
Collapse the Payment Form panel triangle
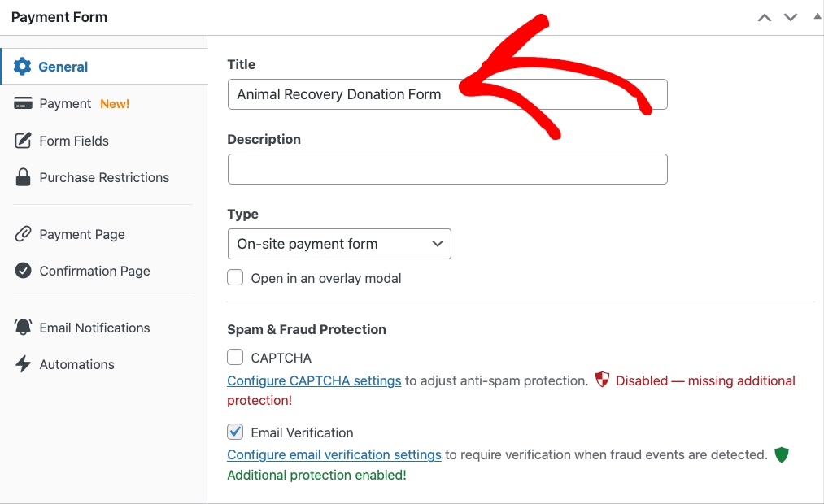tap(817, 16)
